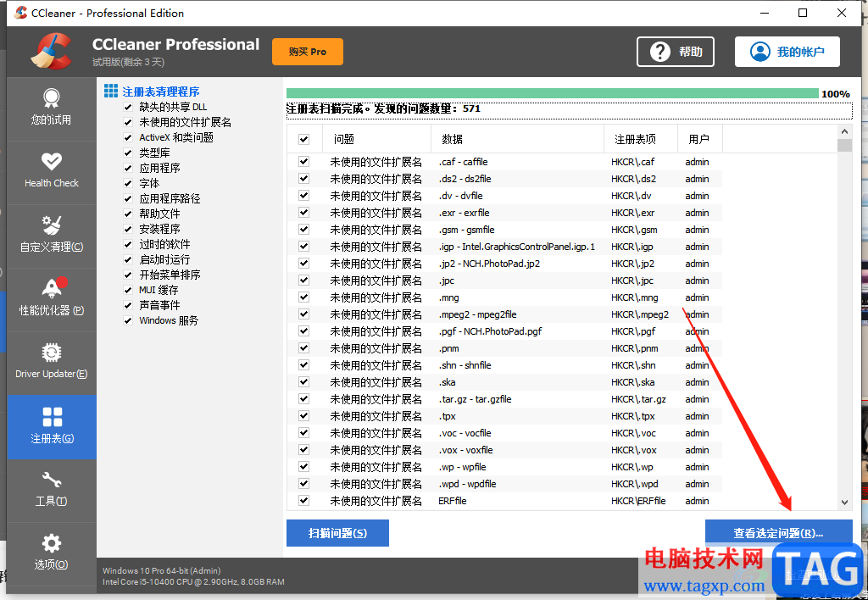Click 查看选定问题(R) button
The width and height of the screenshot is (868, 600).
point(778,533)
